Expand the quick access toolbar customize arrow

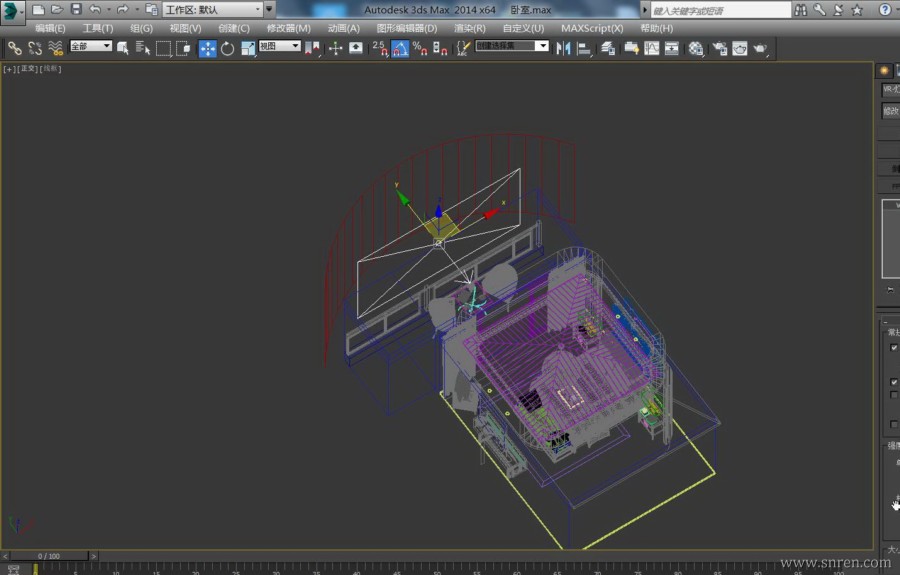point(269,9)
